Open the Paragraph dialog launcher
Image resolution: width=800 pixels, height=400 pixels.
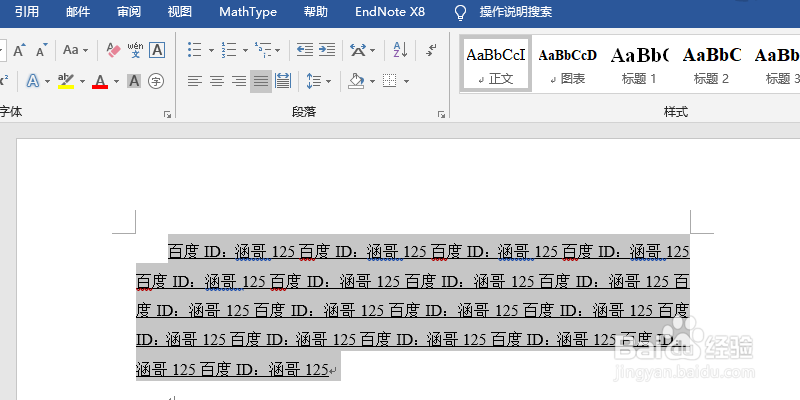coord(441,115)
